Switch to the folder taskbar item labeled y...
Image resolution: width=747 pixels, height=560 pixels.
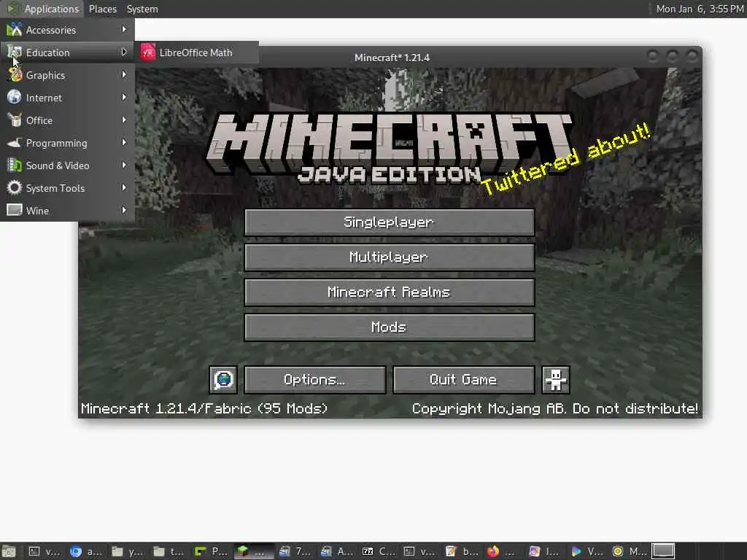pos(128,551)
